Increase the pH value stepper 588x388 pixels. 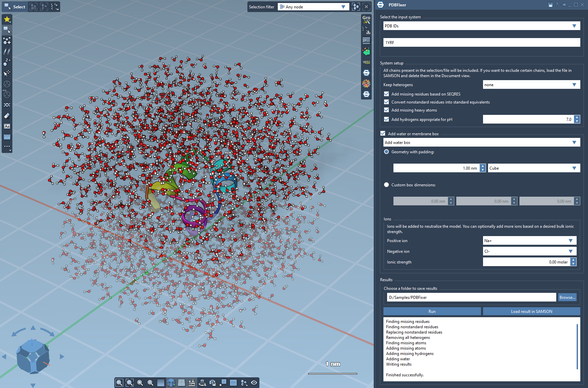tap(577, 117)
